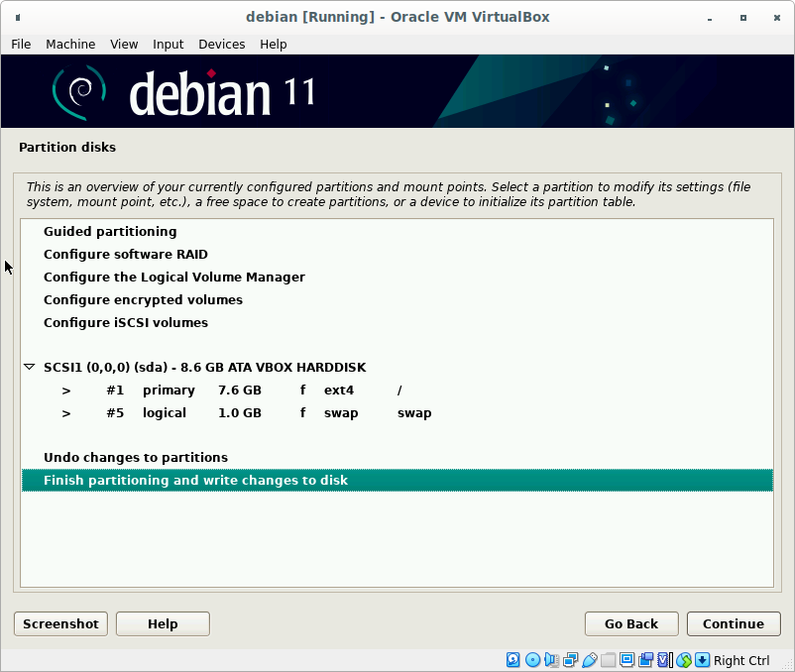Click the display settings status icon
The width and height of the screenshot is (795, 672).
tap(626, 660)
